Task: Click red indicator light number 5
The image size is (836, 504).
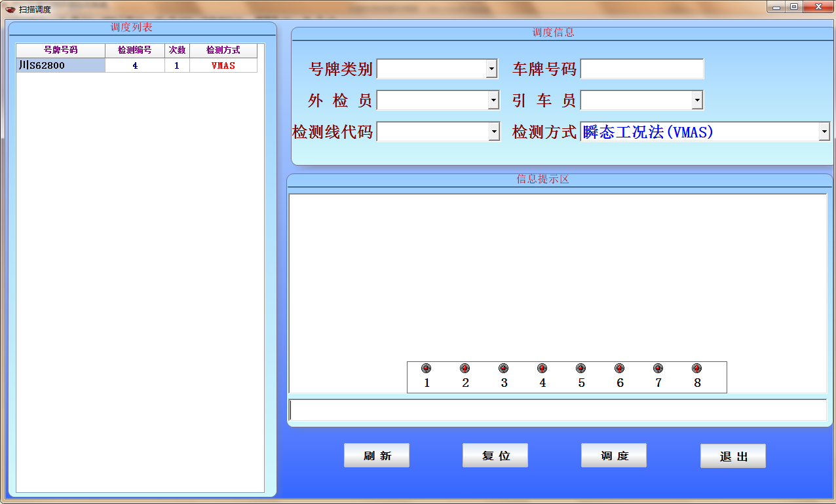Action: coord(581,369)
